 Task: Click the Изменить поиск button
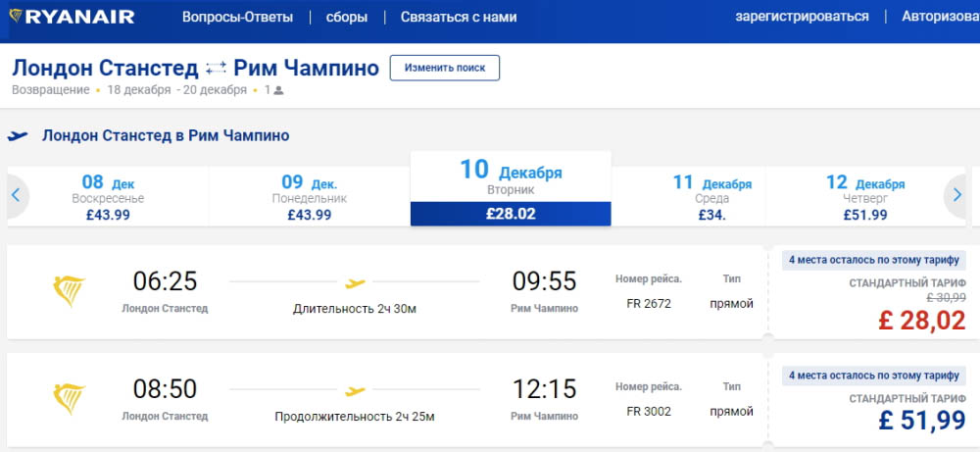tap(445, 68)
